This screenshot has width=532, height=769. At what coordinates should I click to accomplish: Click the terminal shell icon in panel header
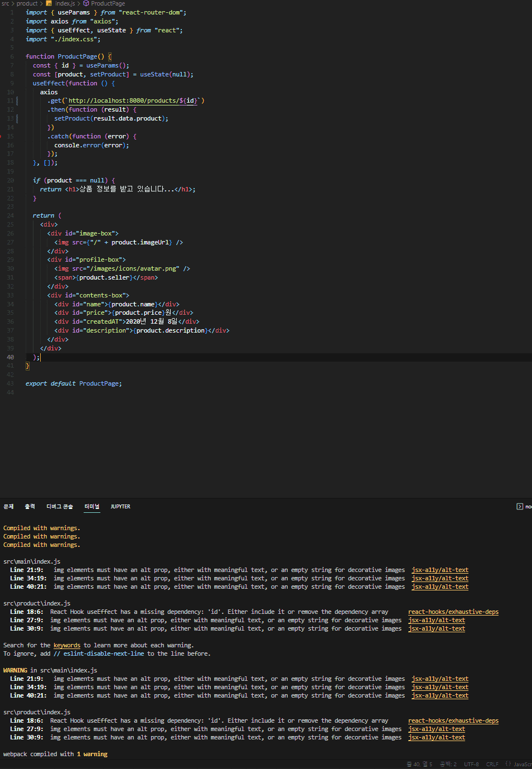[x=520, y=507]
